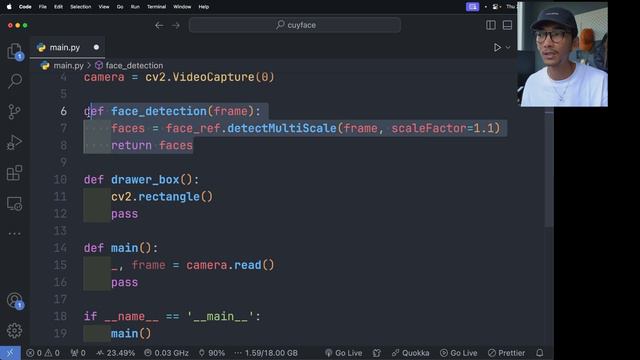This screenshot has height=360, width=640.
Task: Click the editor vertical scrollbar
Action: [x=549, y=167]
